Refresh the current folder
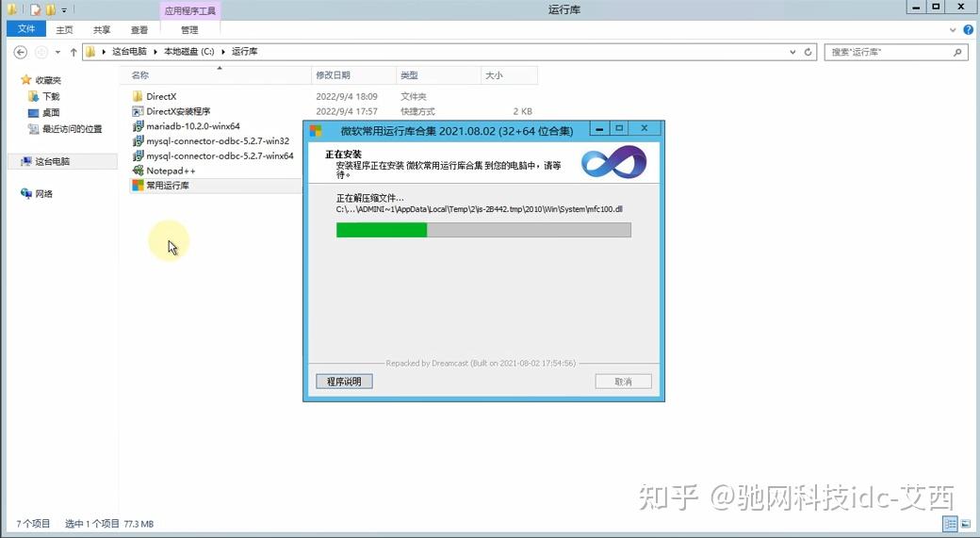This screenshot has height=538, width=980. click(808, 53)
